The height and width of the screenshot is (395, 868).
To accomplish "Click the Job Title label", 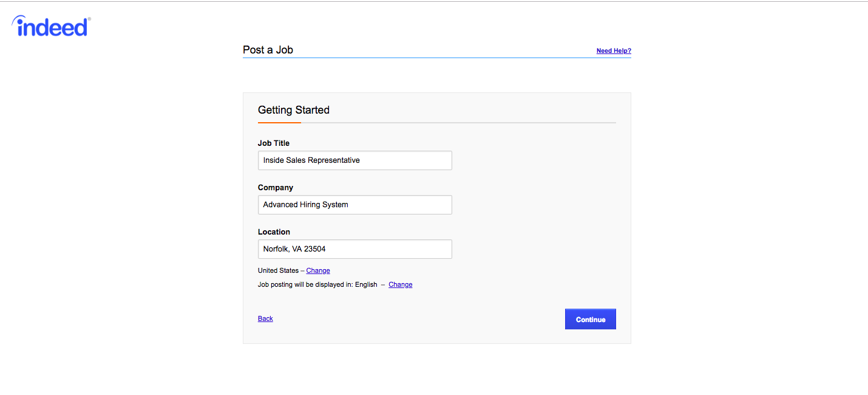I will pyautogui.click(x=274, y=143).
